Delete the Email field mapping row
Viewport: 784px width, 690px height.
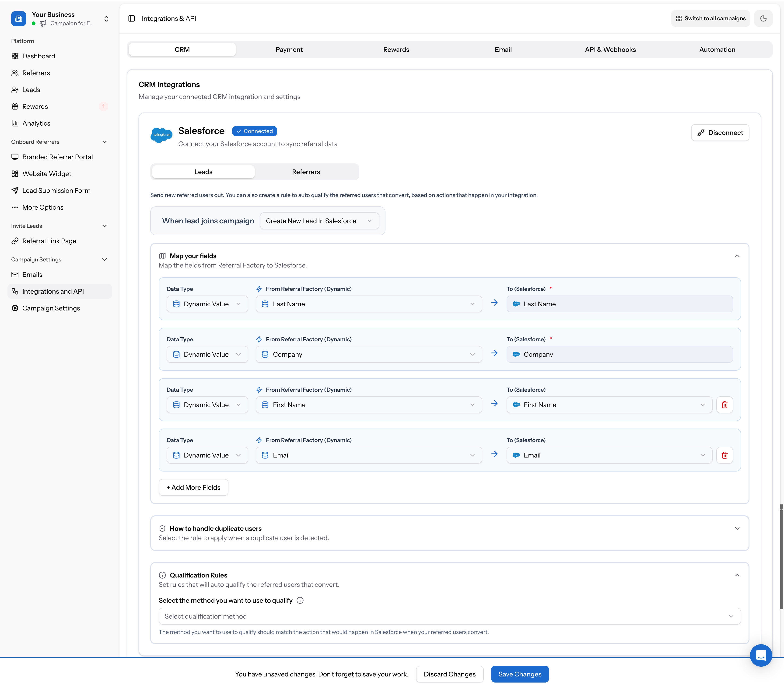tap(725, 455)
